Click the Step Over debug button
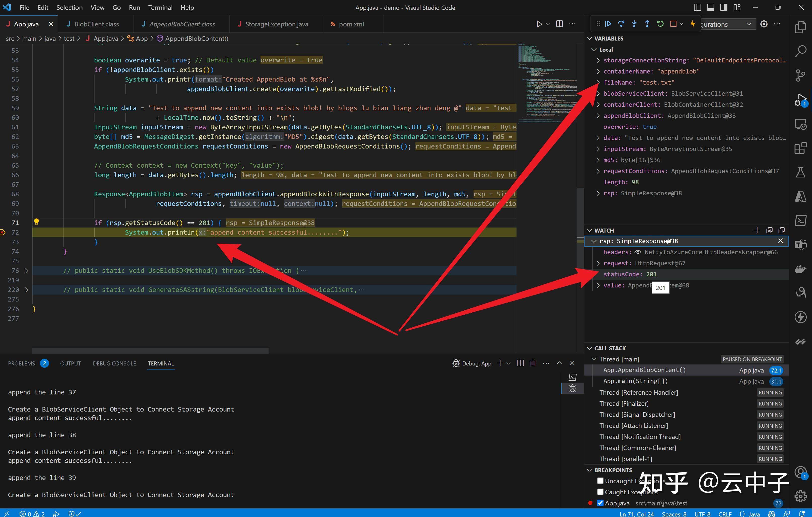Screen dimensions: 812x517 pos(621,24)
